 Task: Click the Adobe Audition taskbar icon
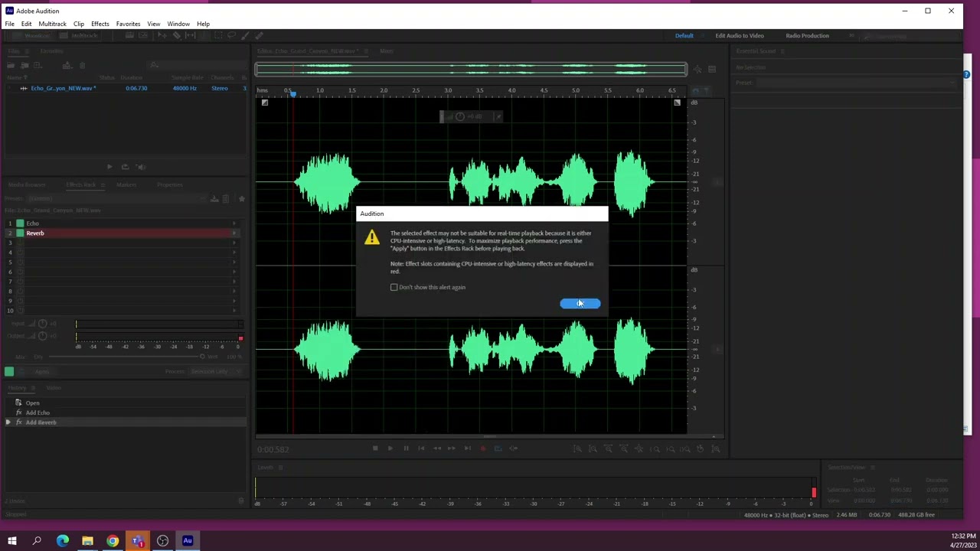pyautogui.click(x=188, y=541)
